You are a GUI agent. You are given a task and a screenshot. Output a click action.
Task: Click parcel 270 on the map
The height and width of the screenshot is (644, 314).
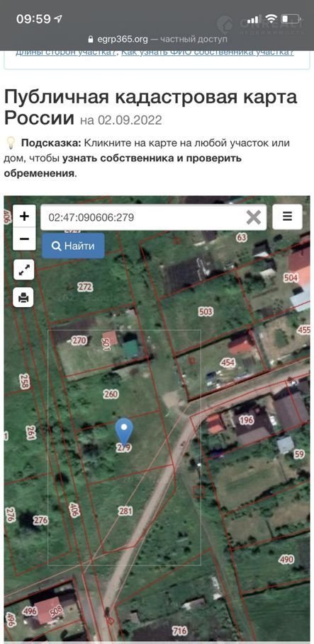coord(79,340)
